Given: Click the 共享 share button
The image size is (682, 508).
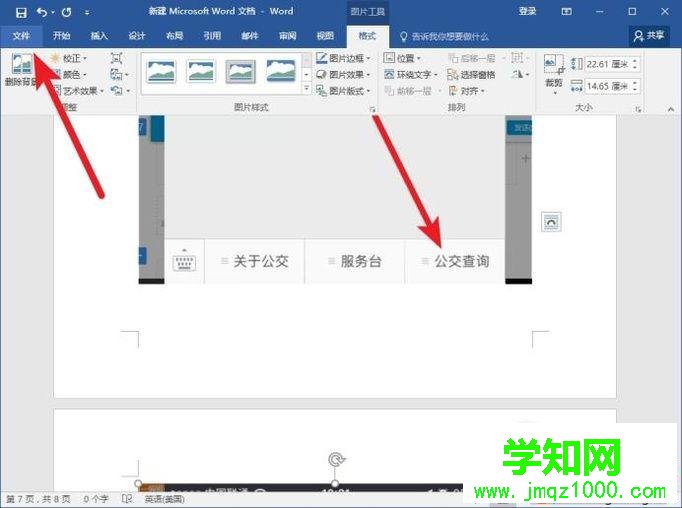Looking at the screenshot, I should (649, 36).
